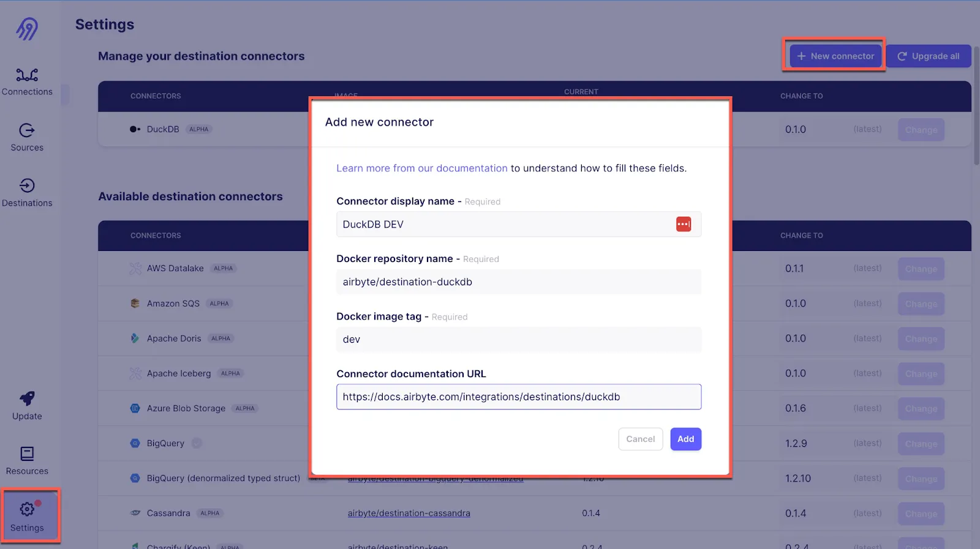Click the BigQuery (denormalized typed struct) name
This screenshot has width=980, height=549.
pyautogui.click(x=224, y=478)
